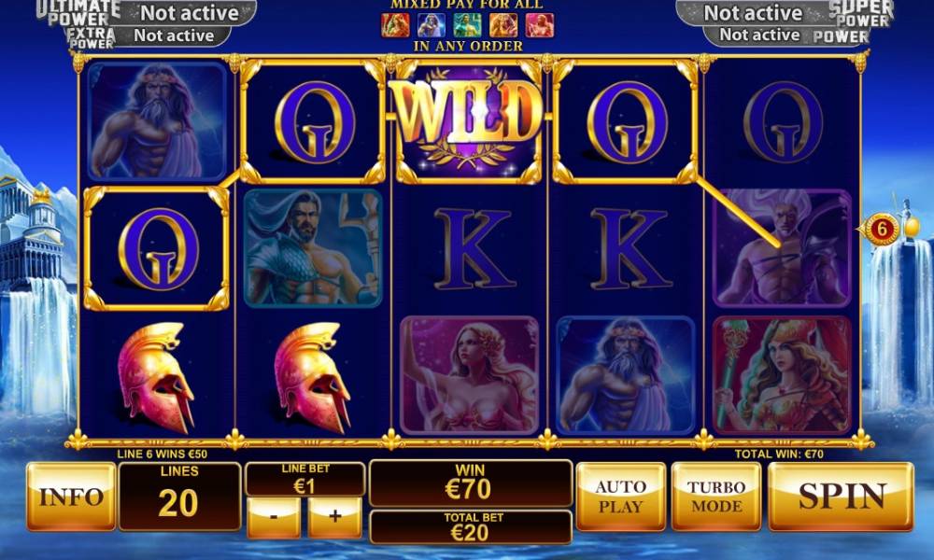Image resolution: width=934 pixels, height=560 pixels.
Task: Click the Super Power Not active indicator
Action: [754, 12]
